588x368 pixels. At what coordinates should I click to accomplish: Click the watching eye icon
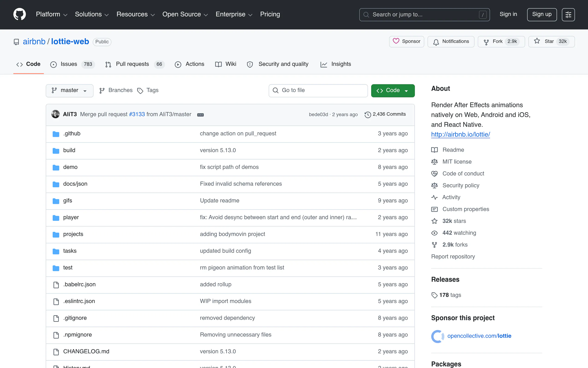(x=434, y=233)
